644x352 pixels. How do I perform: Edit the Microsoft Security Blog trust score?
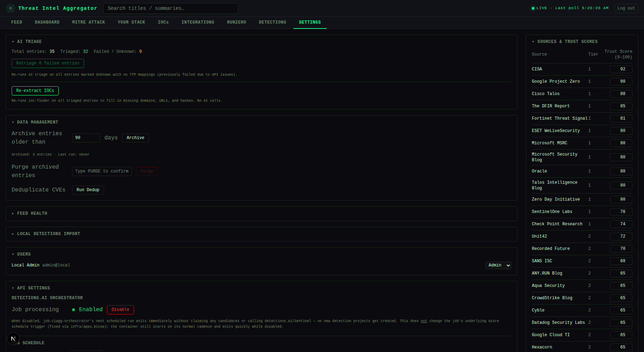621,157
